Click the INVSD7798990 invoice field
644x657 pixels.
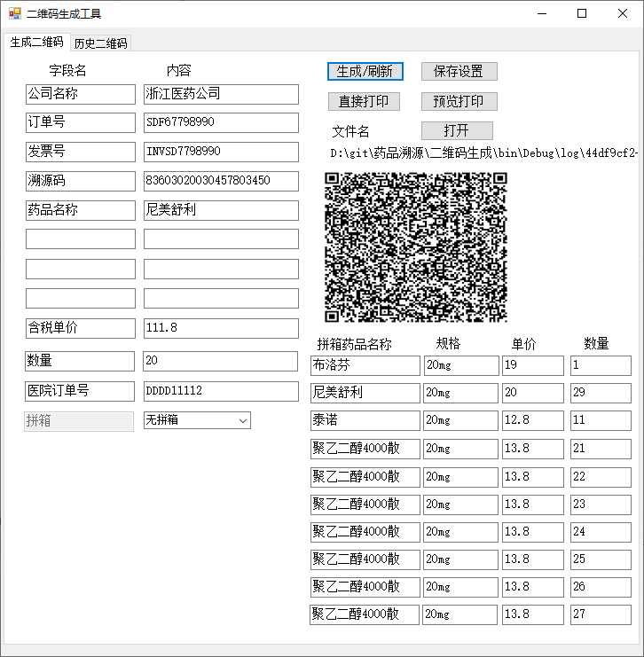[x=221, y=152]
